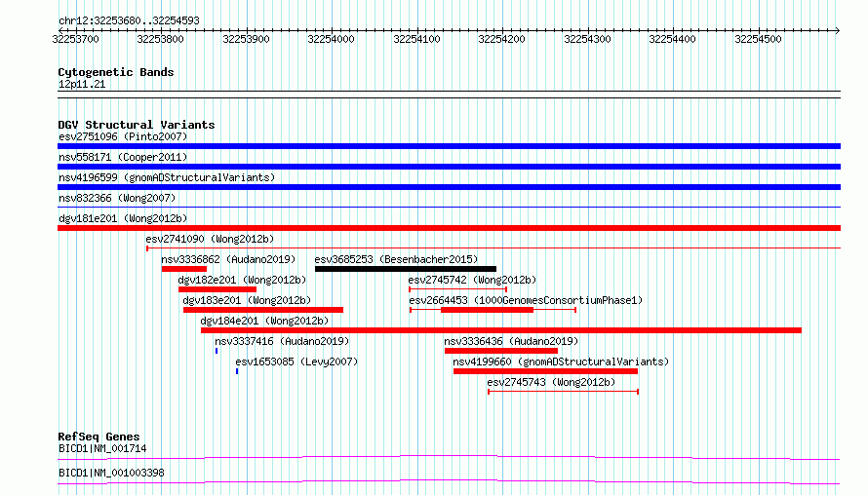Click the Cytogenetic Bands track title
Viewport: 868px width, 495px height.
coord(116,72)
